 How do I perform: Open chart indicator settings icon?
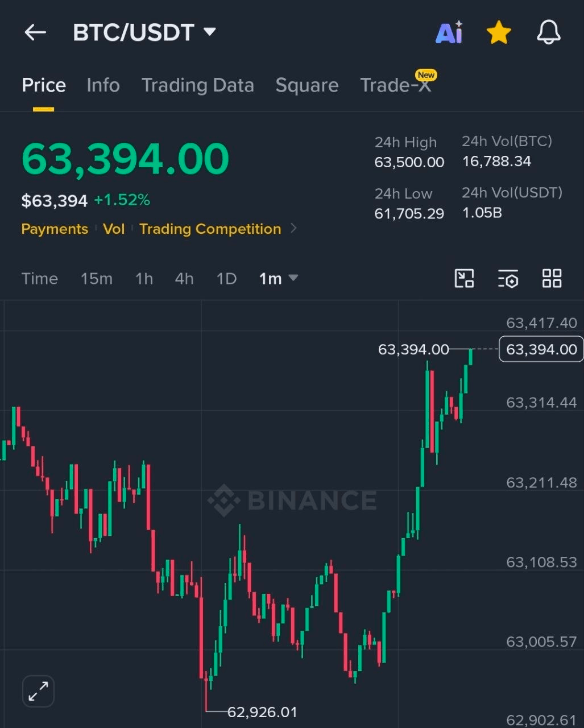pyautogui.click(x=508, y=279)
